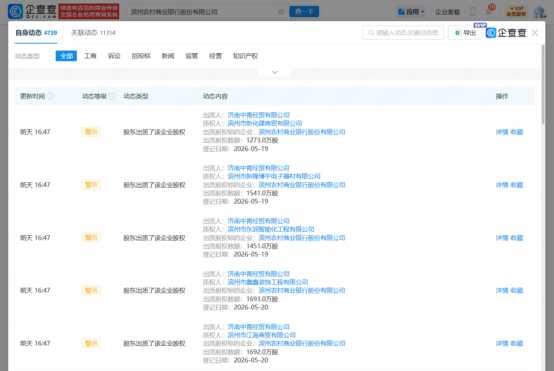
Task: Select the 经营 filter
Action: (215, 56)
